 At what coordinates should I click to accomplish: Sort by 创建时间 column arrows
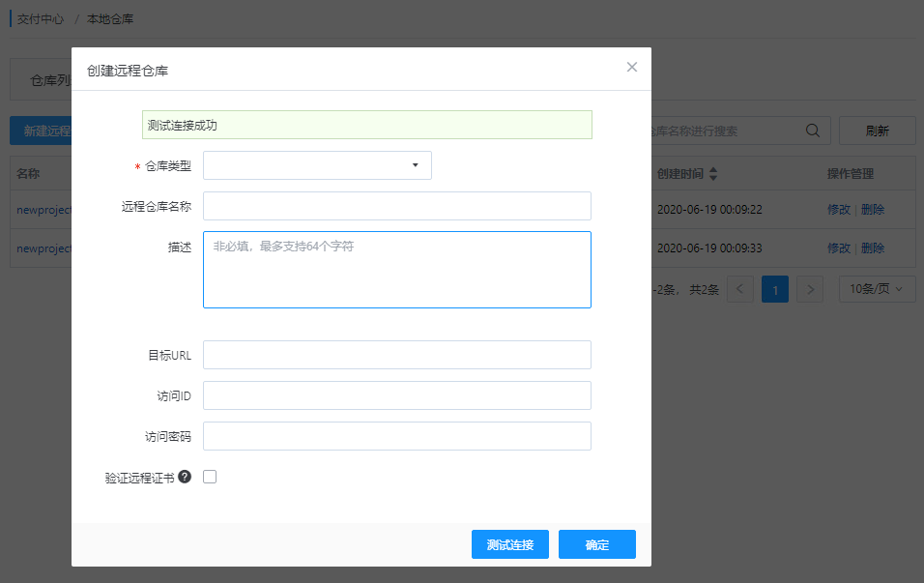point(713,174)
